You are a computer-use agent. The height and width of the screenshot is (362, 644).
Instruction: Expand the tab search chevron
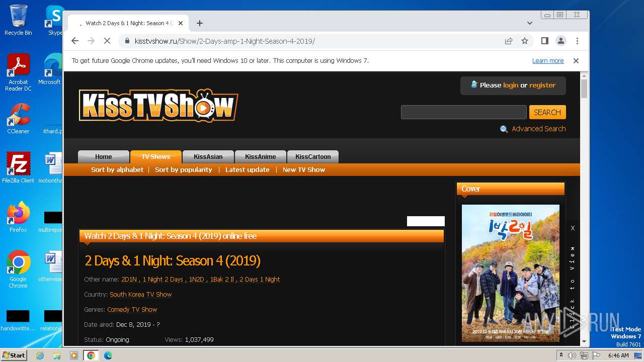tap(530, 23)
